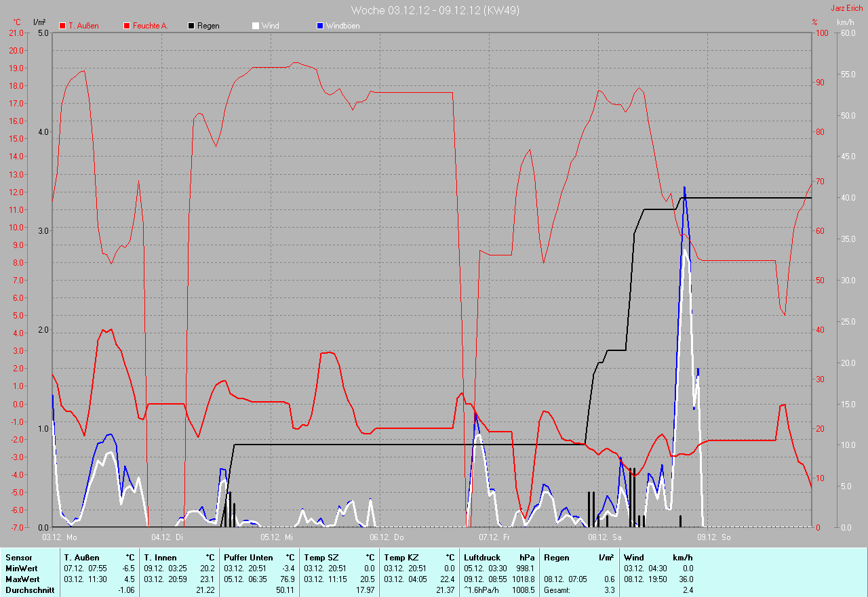Click the chart title 'Woche 03.12.12 - 09.12.12 (KW49)'
868x597 pixels.
click(435, 10)
